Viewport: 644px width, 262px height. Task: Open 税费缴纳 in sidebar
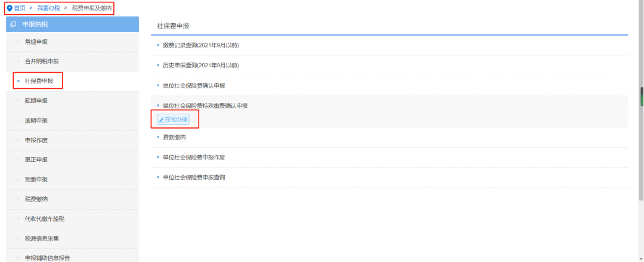point(36,199)
